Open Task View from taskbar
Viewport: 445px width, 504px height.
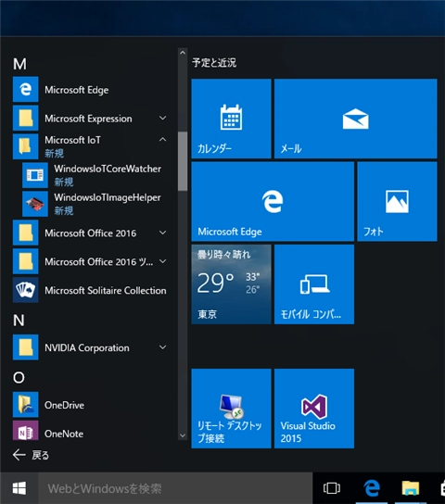click(332, 488)
